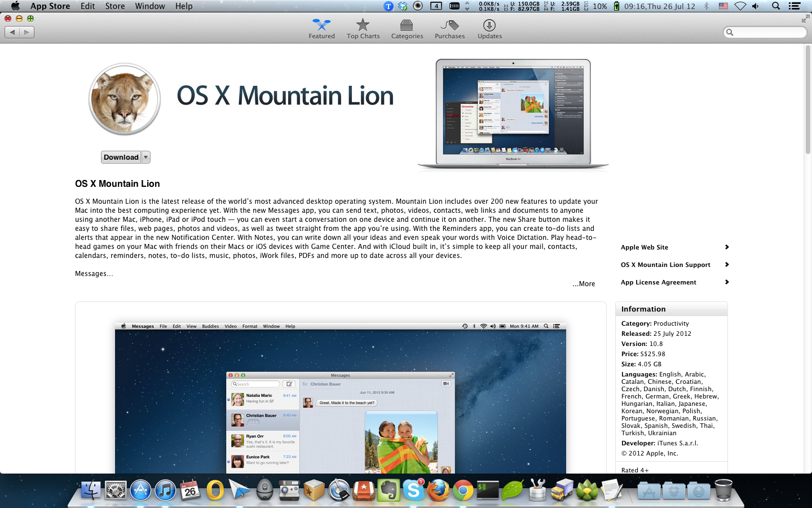Click the round record-style menu bar icon
The height and width of the screenshot is (508, 812).
tap(418, 6)
